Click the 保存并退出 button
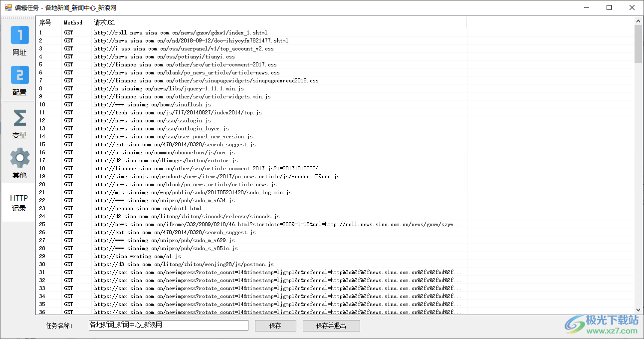 click(x=331, y=326)
